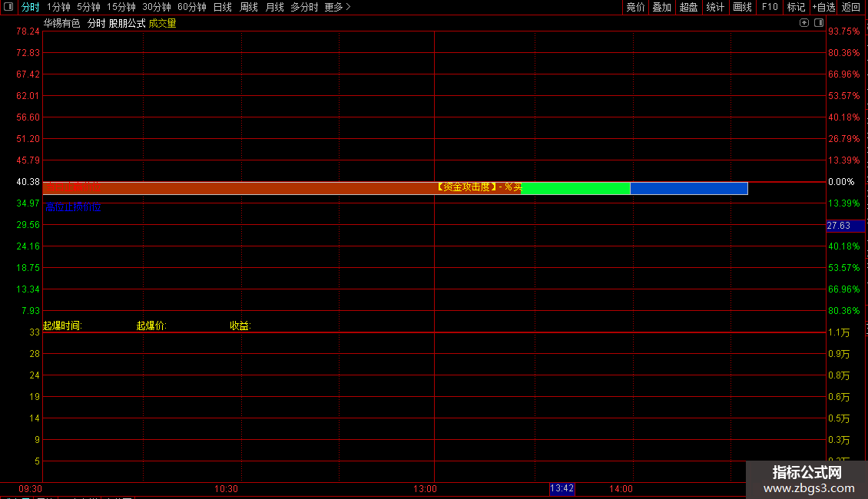Viewport: 868px width, 499px height.
Task: Click the 起爆价 label
Action: click(x=151, y=326)
